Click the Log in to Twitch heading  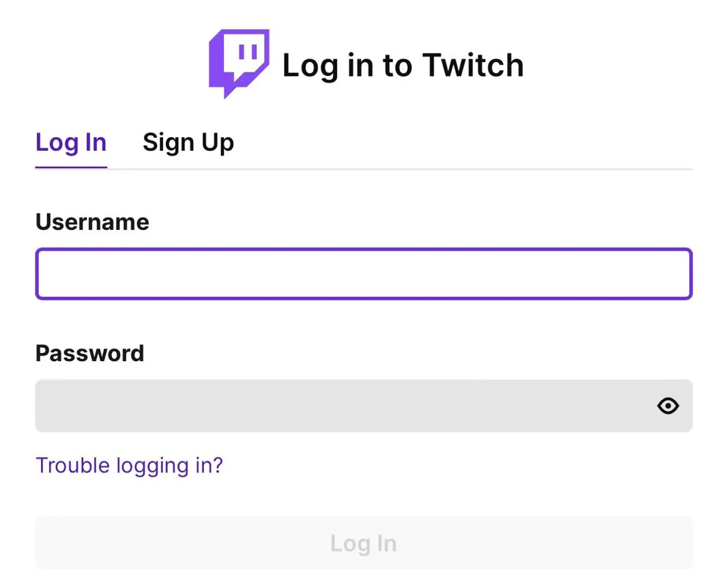coord(403,65)
